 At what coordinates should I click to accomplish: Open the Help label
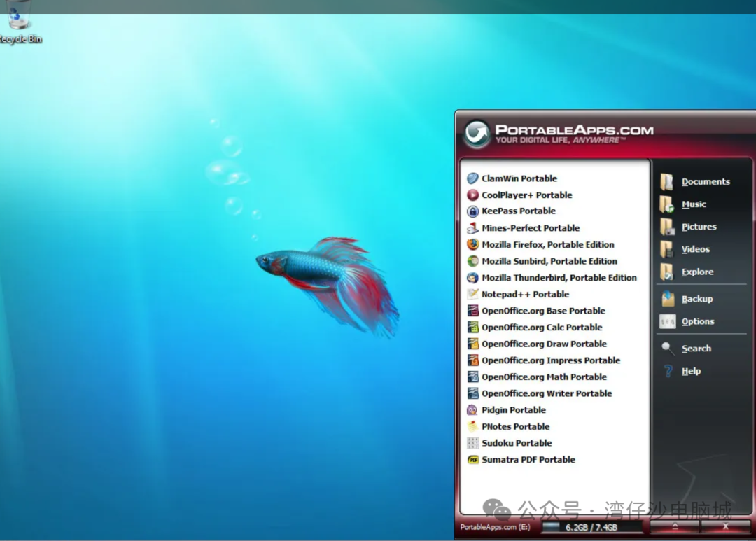point(691,371)
